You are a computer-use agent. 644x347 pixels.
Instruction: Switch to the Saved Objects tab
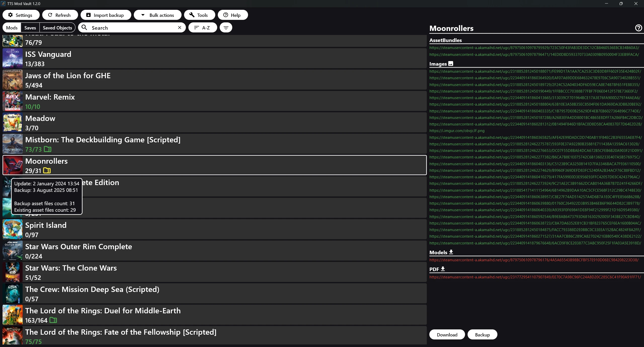pyautogui.click(x=57, y=28)
